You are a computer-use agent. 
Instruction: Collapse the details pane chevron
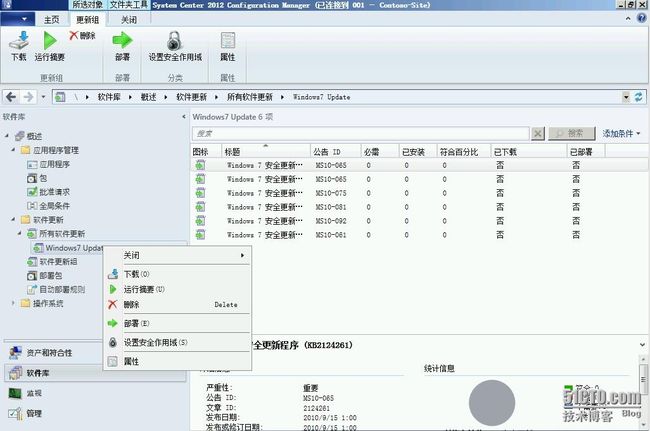pos(642,344)
